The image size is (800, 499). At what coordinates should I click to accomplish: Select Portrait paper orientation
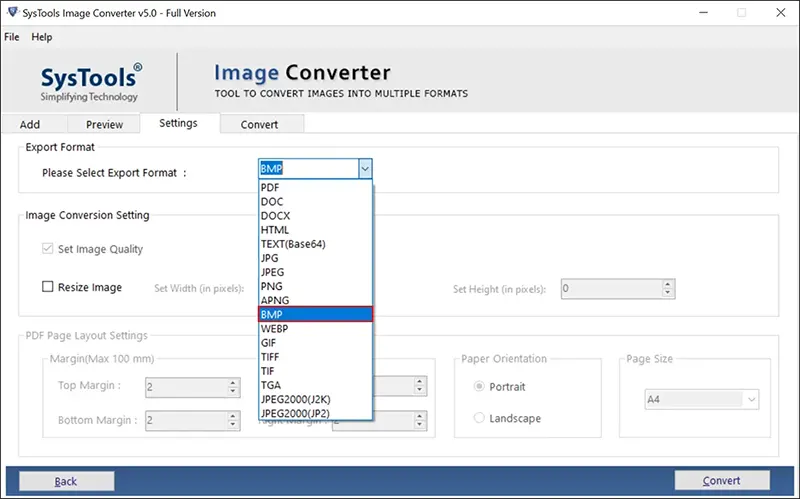coord(479,386)
